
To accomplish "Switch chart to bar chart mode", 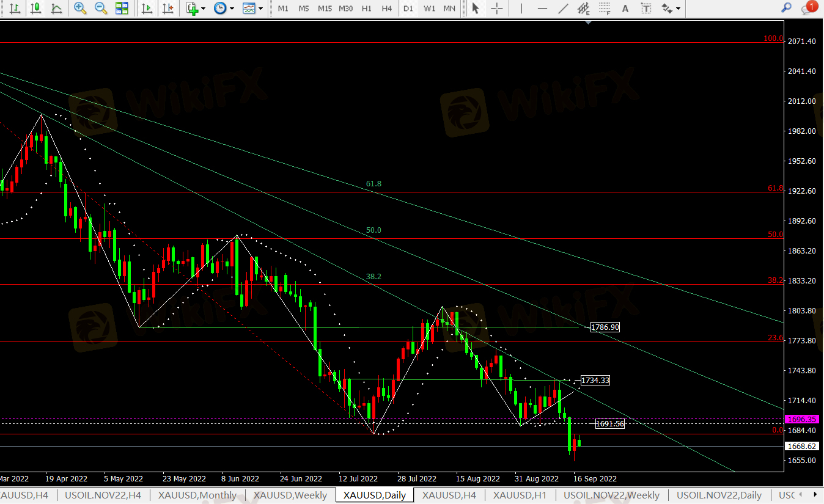I will 15,9.
